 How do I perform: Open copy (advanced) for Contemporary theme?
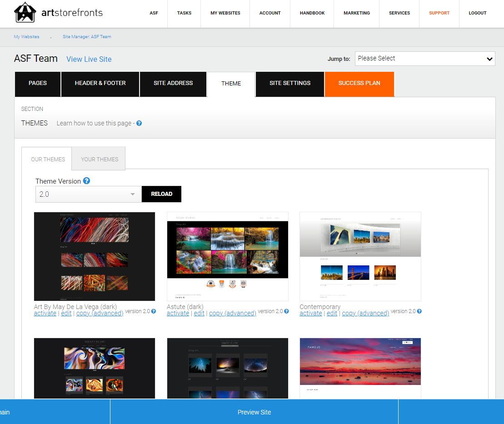[x=365, y=313]
